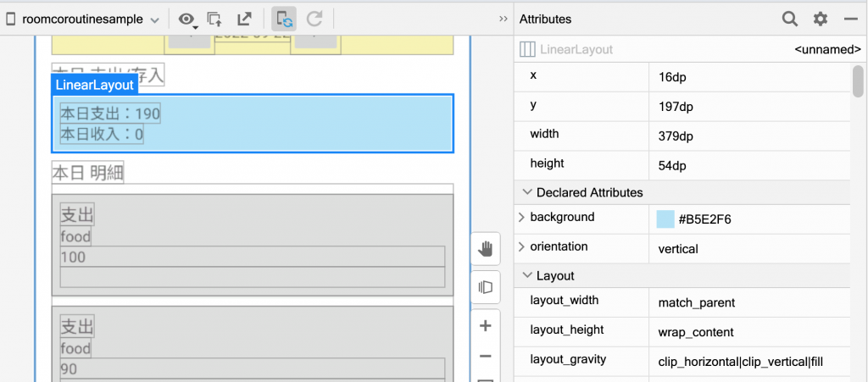Click the layout_width attribute name
The image size is (868, 382).
pyautogui.click(x=564, y=301)
